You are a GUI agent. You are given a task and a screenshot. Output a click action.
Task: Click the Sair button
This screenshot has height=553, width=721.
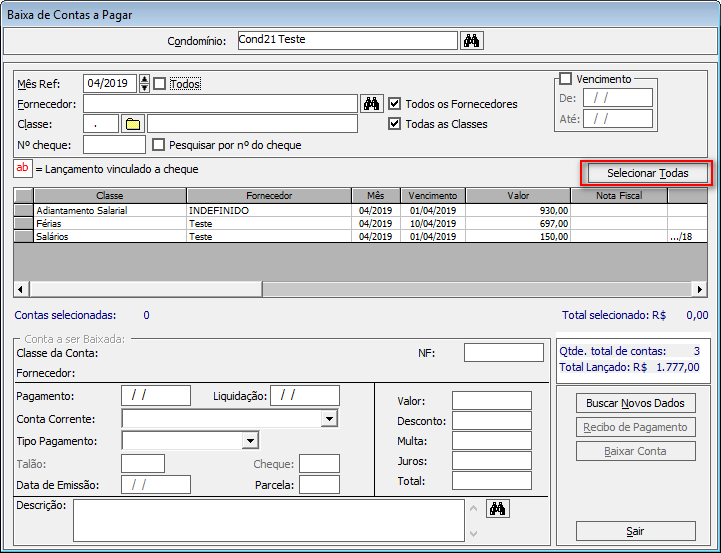pyautogui.click(x=635, y=531)
